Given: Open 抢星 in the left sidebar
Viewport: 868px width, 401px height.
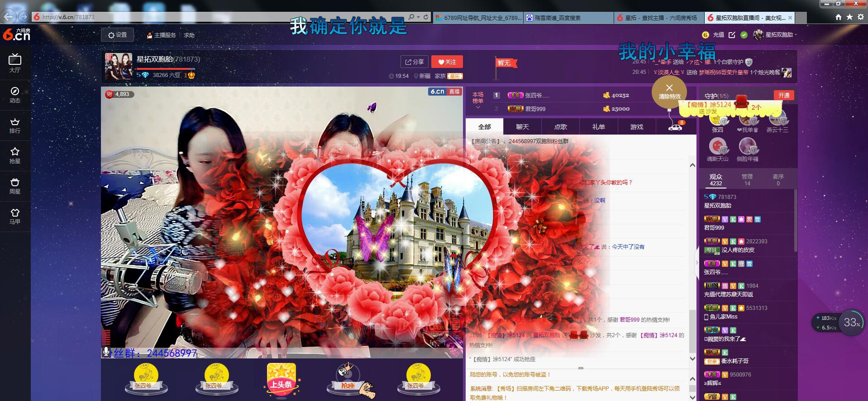Looking at the screenshot, I should 15,155.
